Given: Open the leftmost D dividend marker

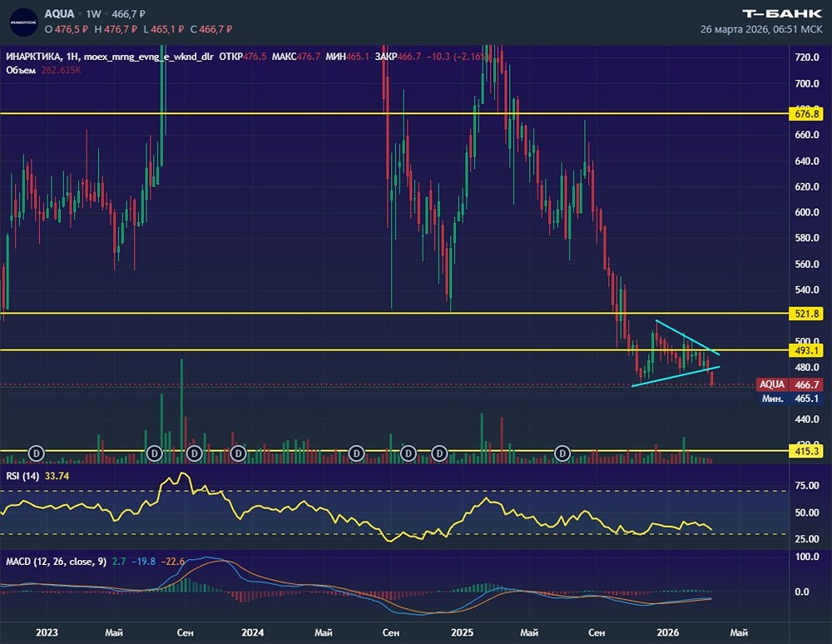Looking at the screenshot, I should [x=37, y=453].
